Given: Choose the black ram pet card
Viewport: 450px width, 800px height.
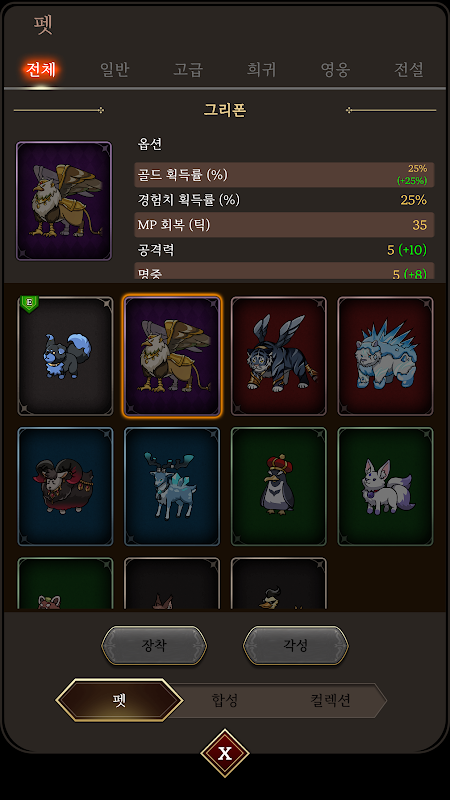Looking at the screenshot, I should 65,486.
